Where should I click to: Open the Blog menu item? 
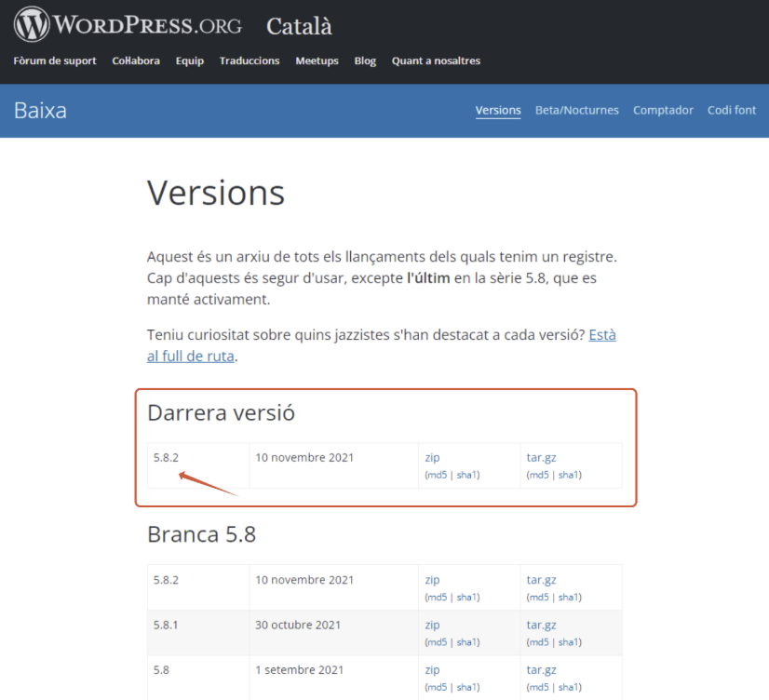pyautogui.click(x=365, y=61)
